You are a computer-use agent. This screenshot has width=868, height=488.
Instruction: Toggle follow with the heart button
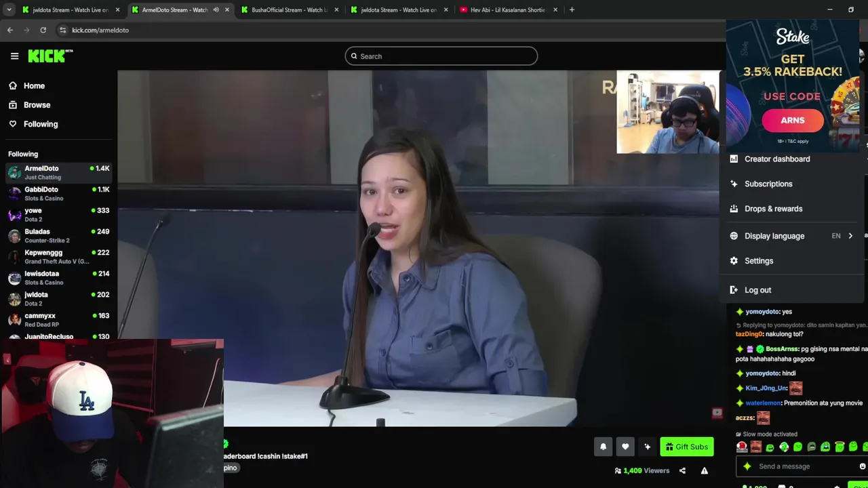coord(625,447)
